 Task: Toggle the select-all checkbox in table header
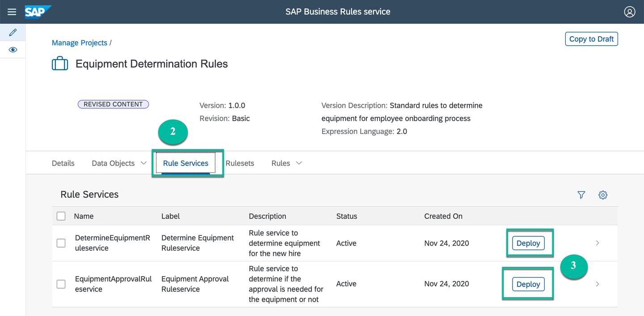[x=61, y=216]
